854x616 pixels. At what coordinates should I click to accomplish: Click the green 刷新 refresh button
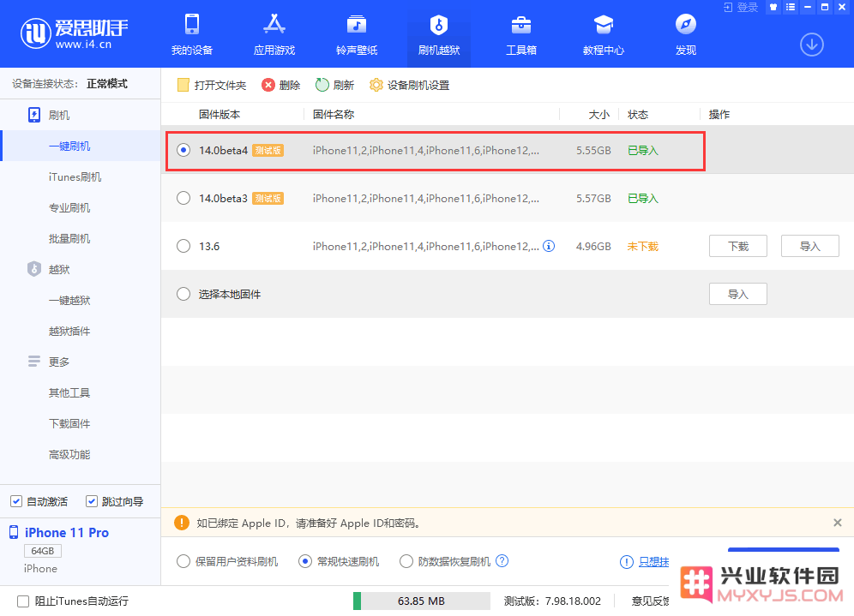click(334, 85)
